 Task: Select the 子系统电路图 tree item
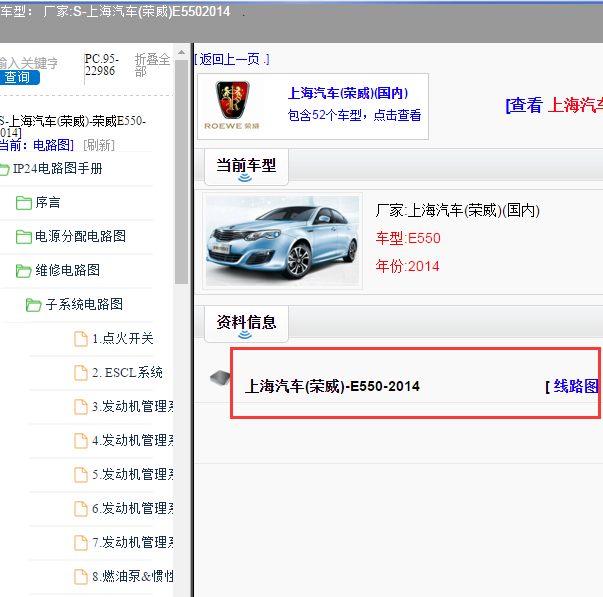(x=84, y=304)
